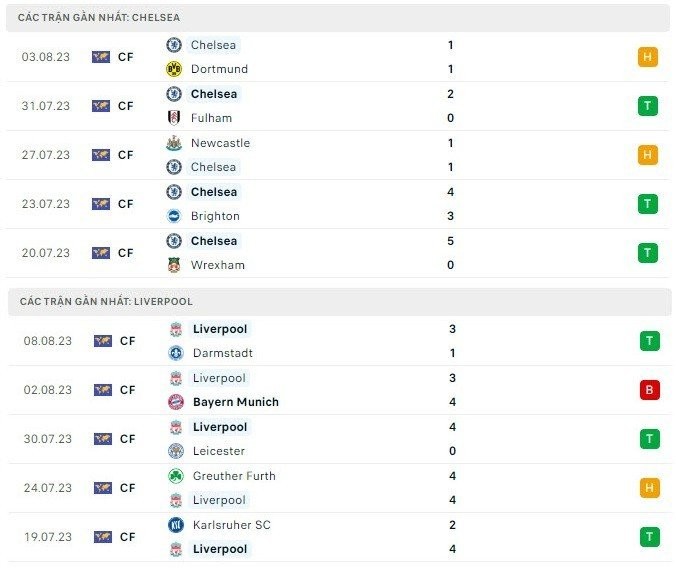Screen dimensions: 676x569
Task: Click the Newcastle club crest icon
Action: 174,143
